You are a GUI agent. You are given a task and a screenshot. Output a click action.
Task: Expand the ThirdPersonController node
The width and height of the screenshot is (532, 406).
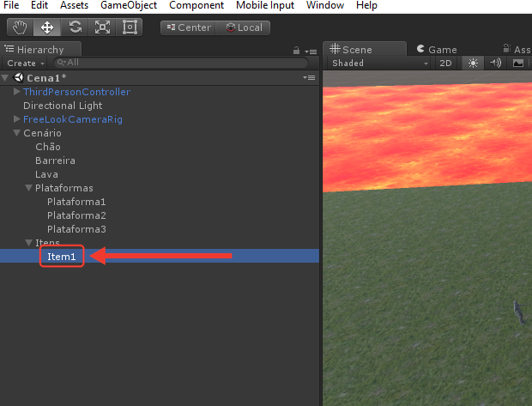pos(16,91)
